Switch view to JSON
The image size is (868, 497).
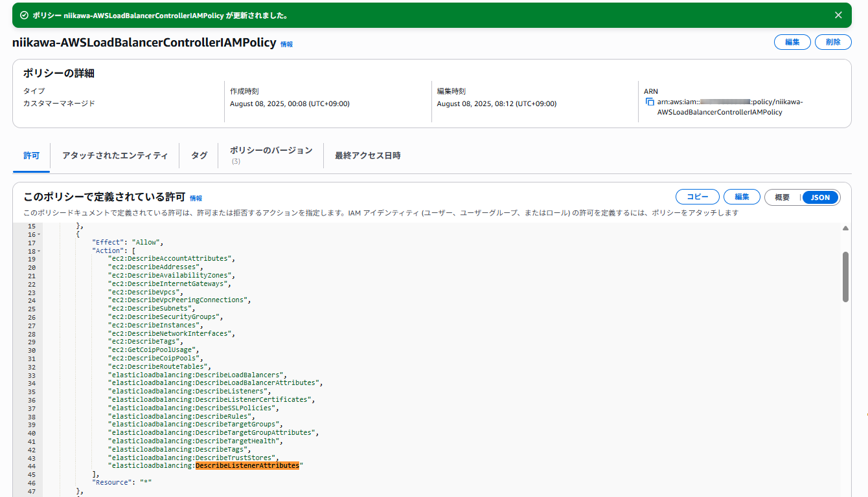click(x=820, y=197)
